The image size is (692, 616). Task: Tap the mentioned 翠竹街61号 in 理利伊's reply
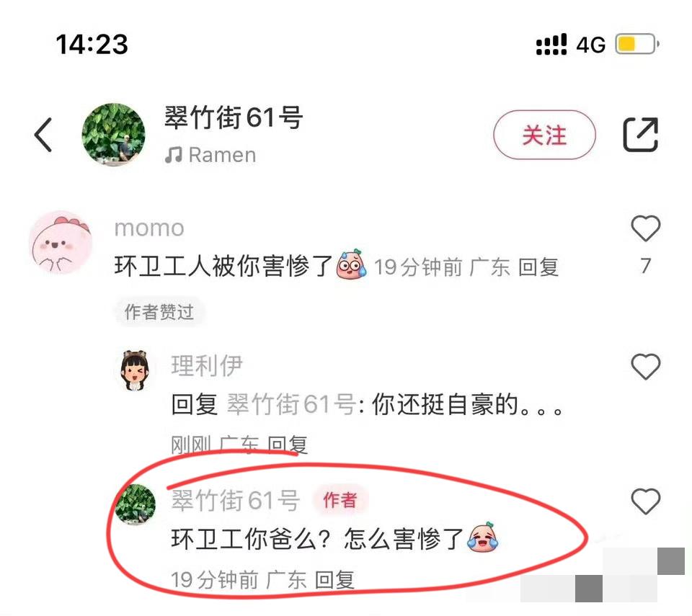[x=291, y=404]
